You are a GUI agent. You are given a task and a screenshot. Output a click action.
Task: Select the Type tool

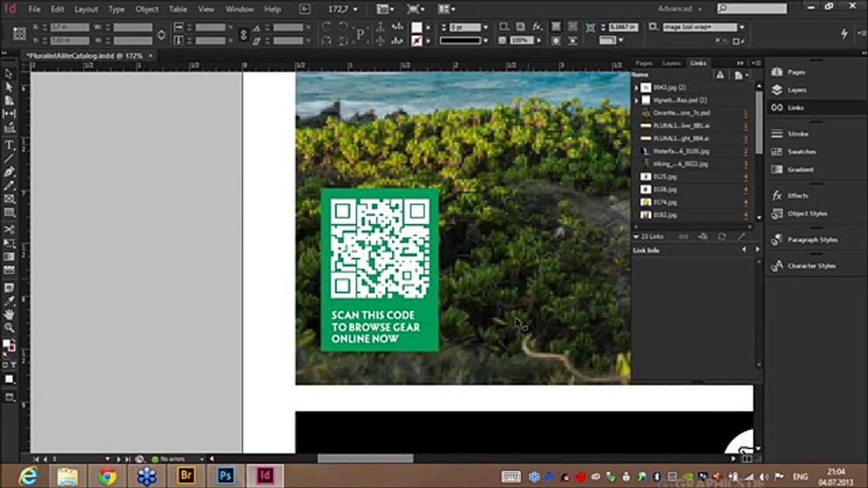tap(9, 145)
